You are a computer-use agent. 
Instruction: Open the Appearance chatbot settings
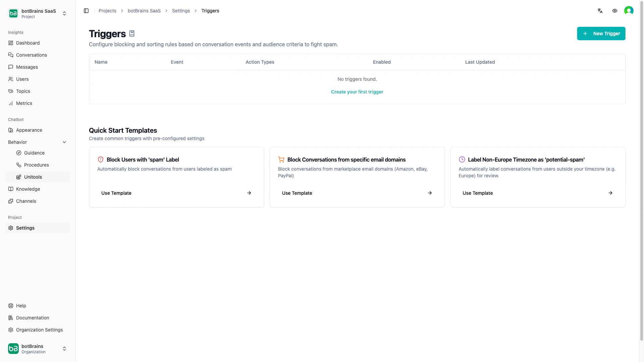29,130
